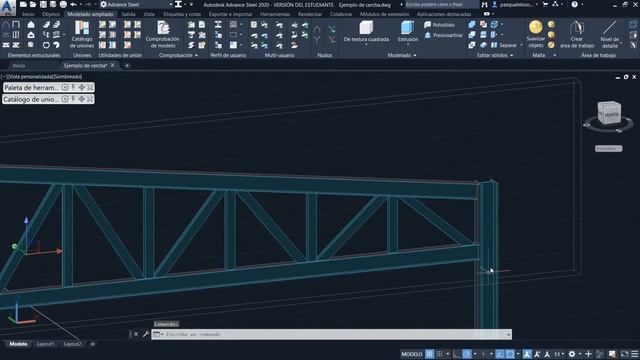Viewport: 640px width, 360px height.
Task: Click the ViewCube in the viewport
Action: pos(609,113)
